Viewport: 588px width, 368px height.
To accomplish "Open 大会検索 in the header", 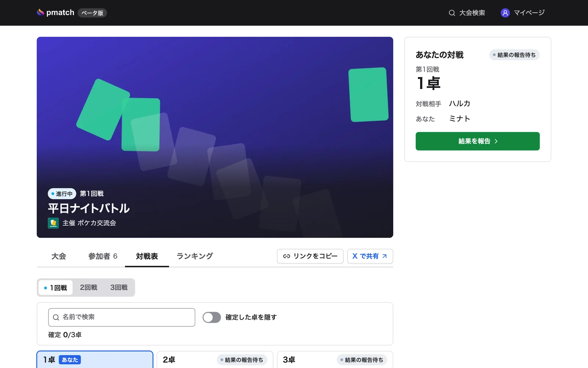I will click(x=467, y=13).
